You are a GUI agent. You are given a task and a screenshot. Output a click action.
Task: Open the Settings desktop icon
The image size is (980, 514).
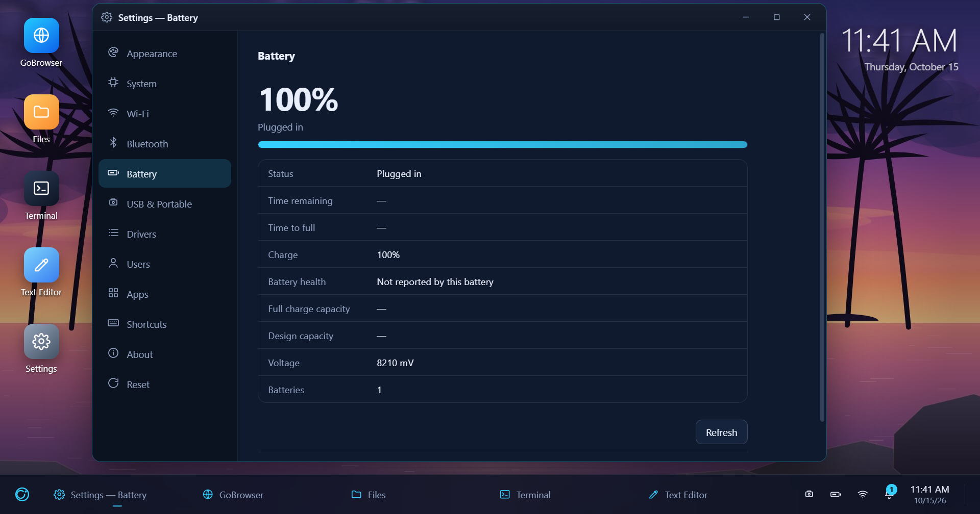[41, 349]
